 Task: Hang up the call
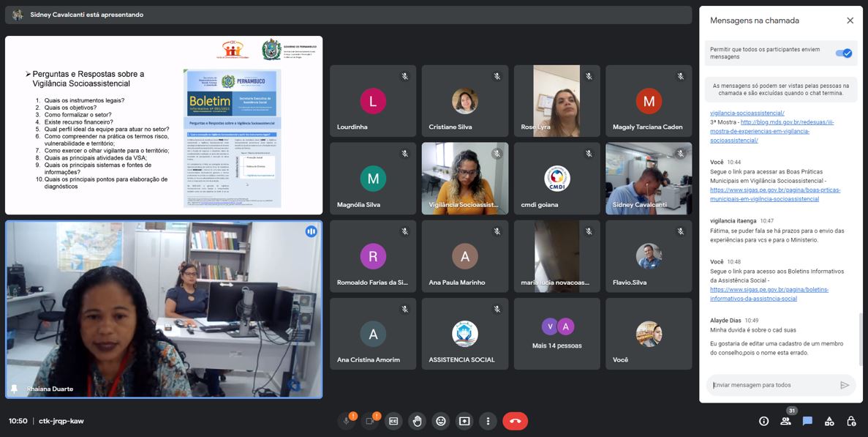515,421
